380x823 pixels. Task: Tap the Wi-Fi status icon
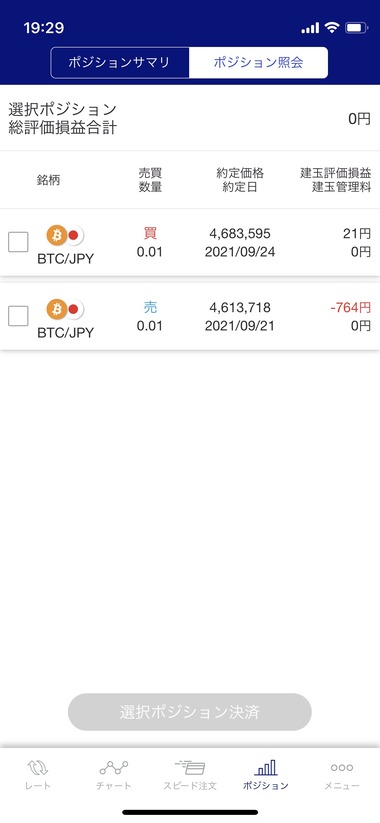click(x=332, y=28)
